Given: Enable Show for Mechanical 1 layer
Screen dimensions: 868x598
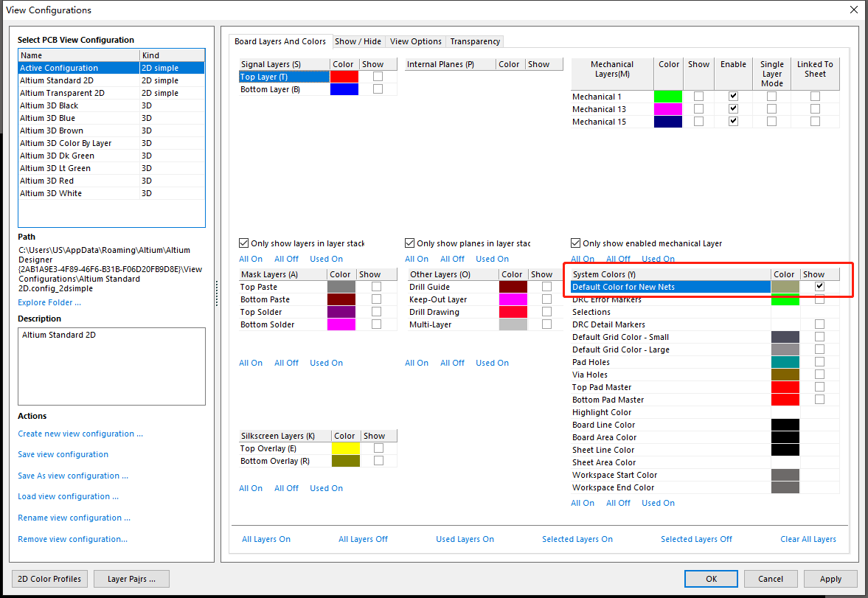Looking at the screenshot, I should 698,97.
